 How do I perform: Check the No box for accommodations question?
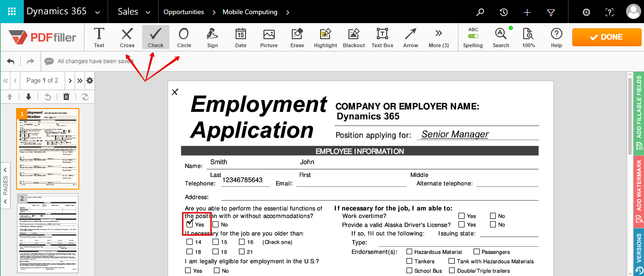pos(215,225)
